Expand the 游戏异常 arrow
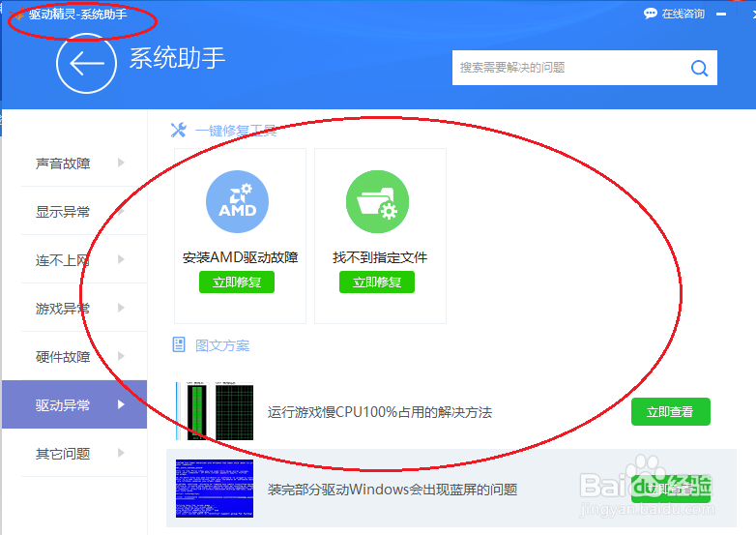Image resolution: width=756 pixels, height=535 pixels. pyautogui.click(x=121, y=308)
